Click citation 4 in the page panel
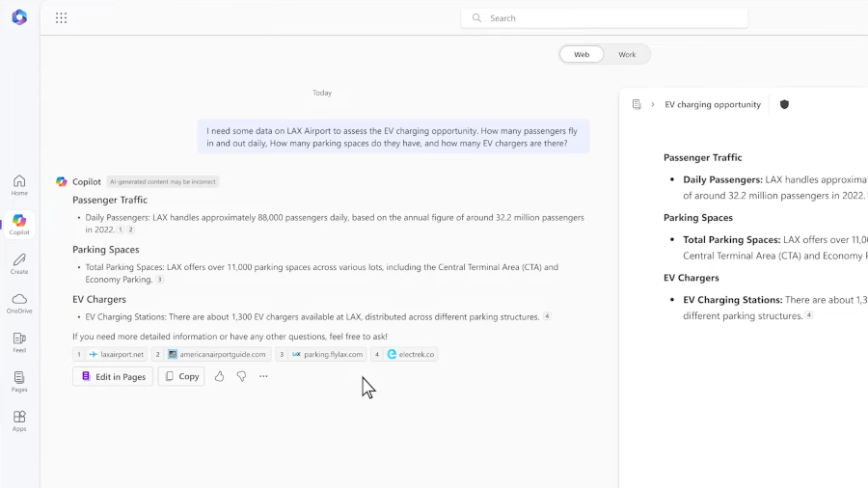Viewport: 868px width, 488px height. 809,314
